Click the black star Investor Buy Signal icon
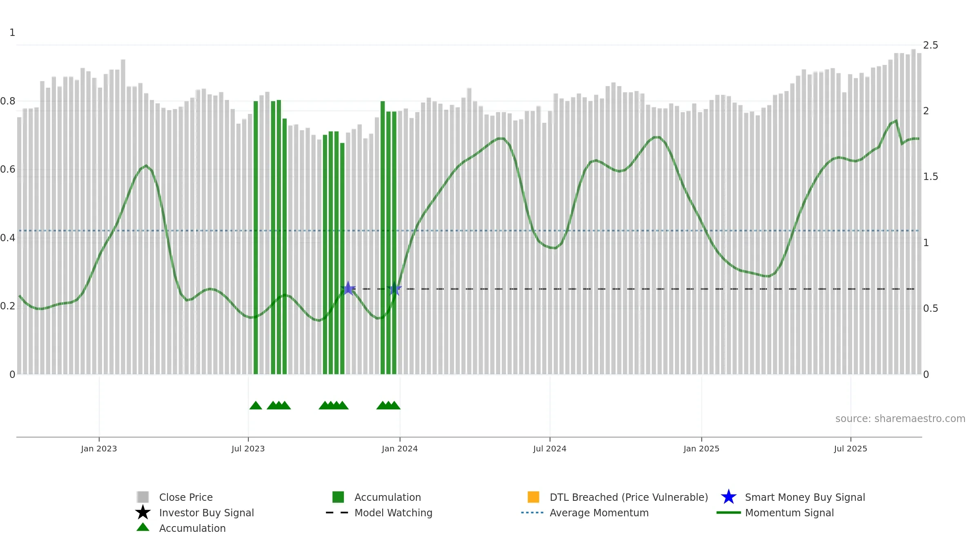This screenshot has width=980, height=551. coord(143,512)
